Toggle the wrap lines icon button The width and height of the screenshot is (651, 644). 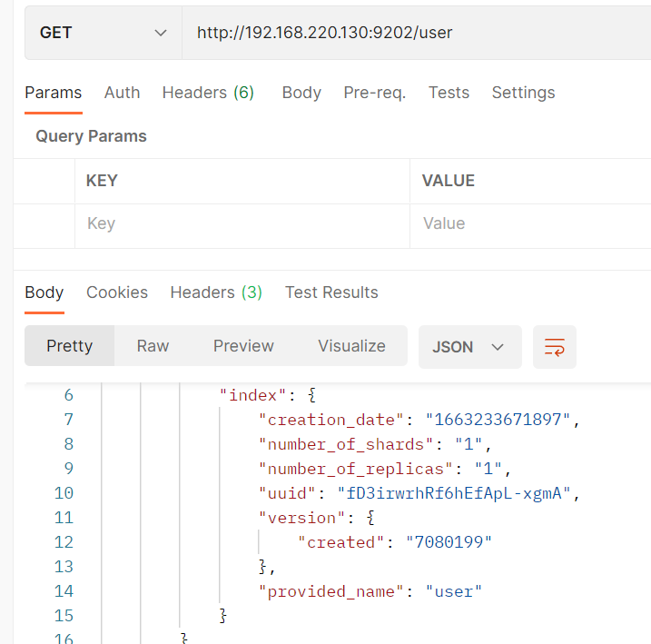point(554,347)
